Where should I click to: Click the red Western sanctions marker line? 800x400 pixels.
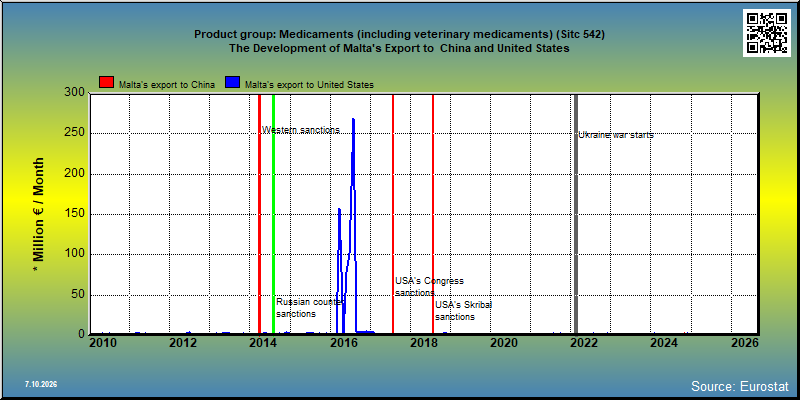pyautogui.click(x=259, y=214)
